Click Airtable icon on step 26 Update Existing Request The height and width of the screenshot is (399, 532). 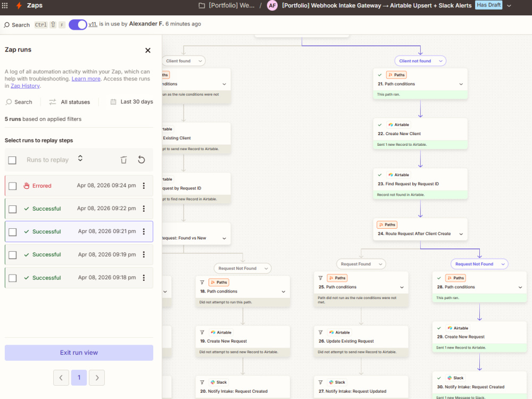click(331, 332)
